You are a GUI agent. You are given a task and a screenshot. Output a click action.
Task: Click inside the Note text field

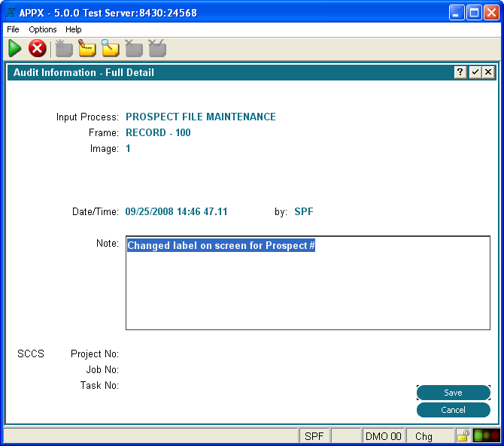308,283
